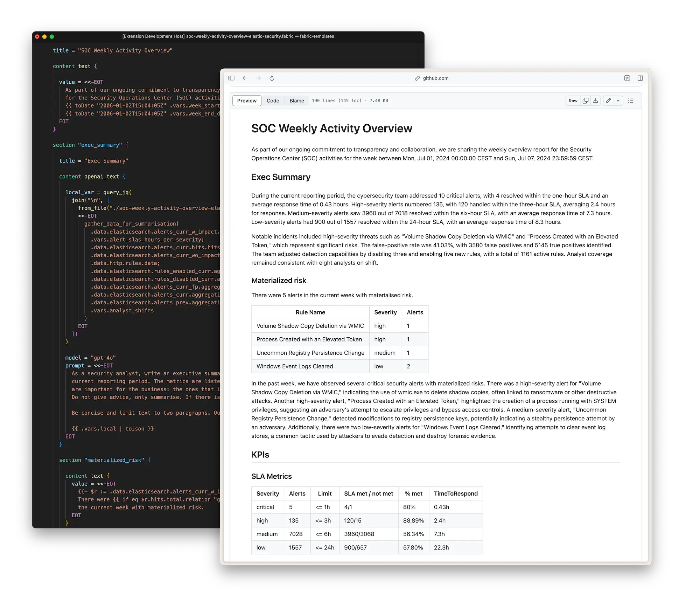Open the file outline symbols icon
This screenshot has width=700, height=601.
631,101
